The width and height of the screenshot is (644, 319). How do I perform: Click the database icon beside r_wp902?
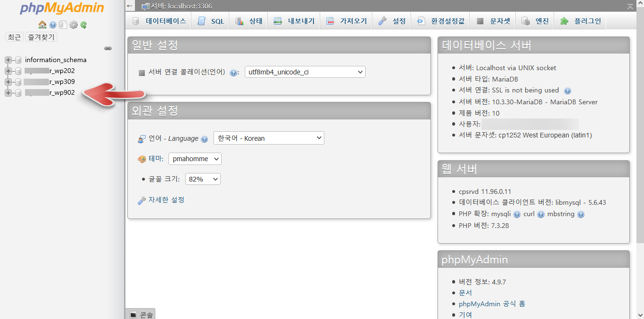click(x=18, y=92)
